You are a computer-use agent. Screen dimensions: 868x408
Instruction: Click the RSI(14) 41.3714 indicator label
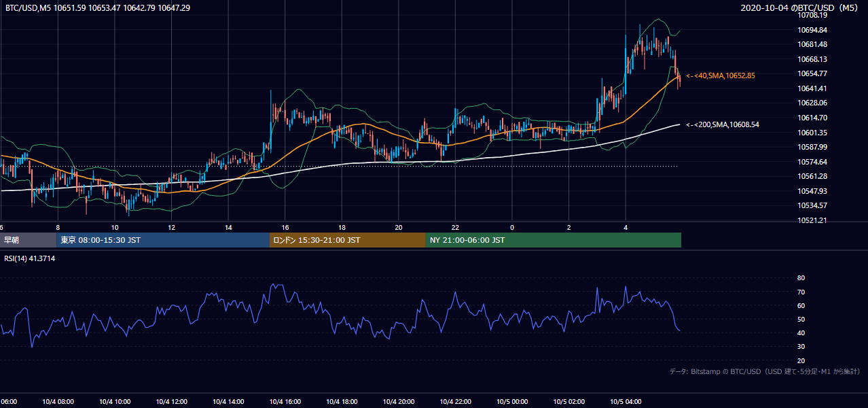[31, 258]
